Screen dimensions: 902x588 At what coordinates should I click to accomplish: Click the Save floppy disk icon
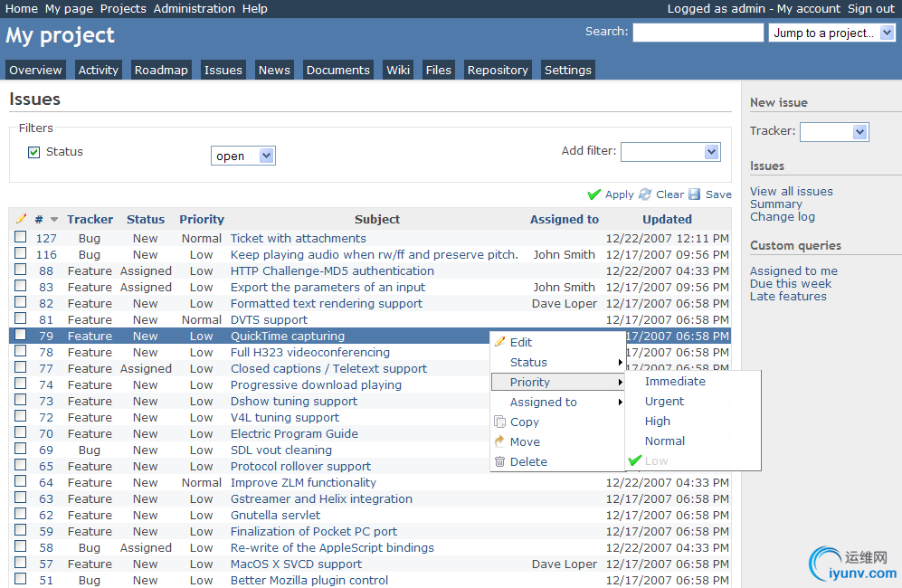click(x=694, y=194)
